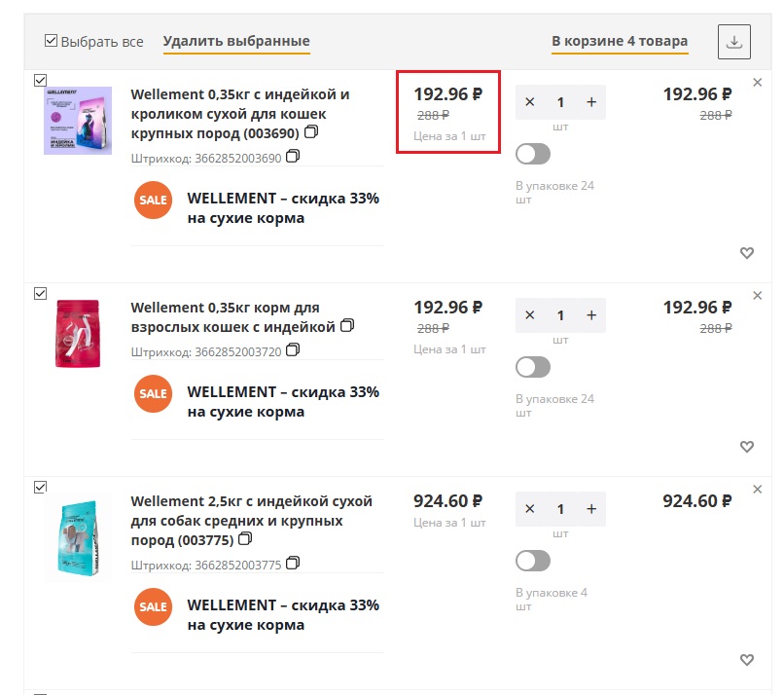Toggle the 'Выбрать все' checkbox
Viewport: 784px width, 695px height.
(51, 41)
